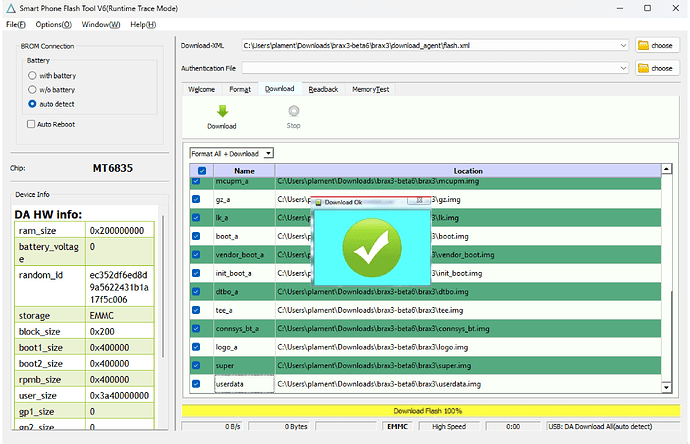Click the green checkmark in Download Ok dialog
The image size is (690, 444).
[372, 248]
